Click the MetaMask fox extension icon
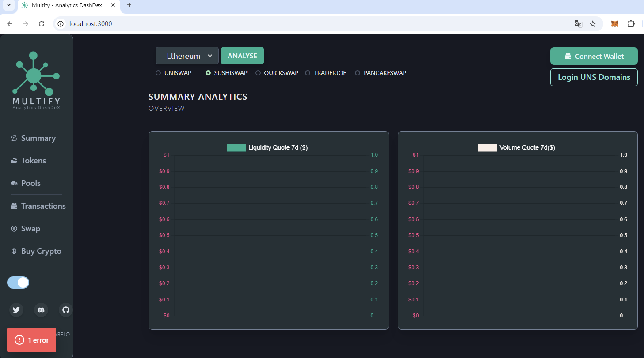 pyautogui.click(x=615, y=24)
